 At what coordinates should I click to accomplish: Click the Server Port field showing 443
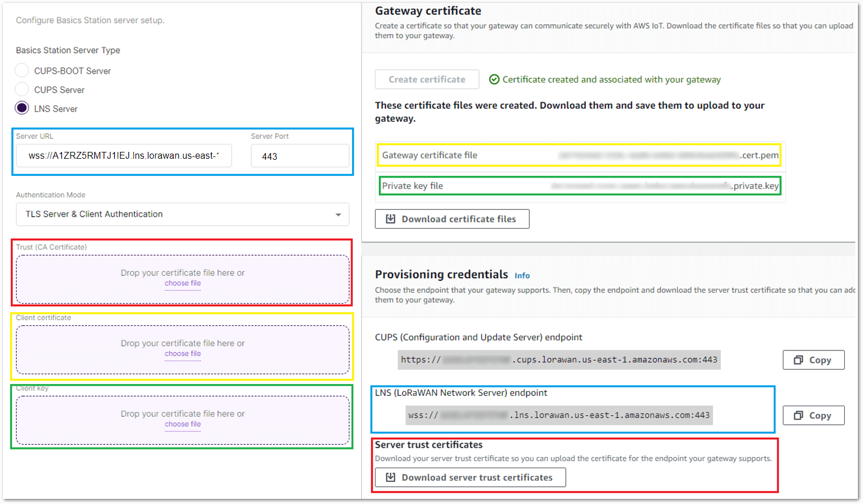click(300, 156)
